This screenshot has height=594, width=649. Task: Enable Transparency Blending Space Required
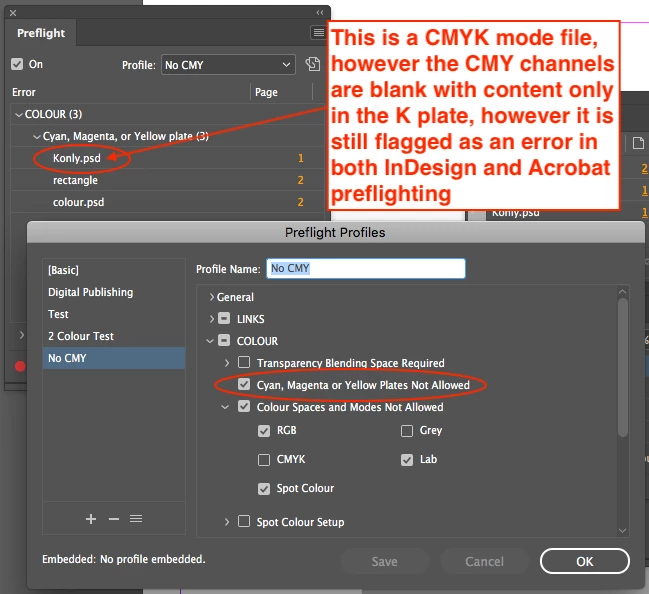coord(244,362)
